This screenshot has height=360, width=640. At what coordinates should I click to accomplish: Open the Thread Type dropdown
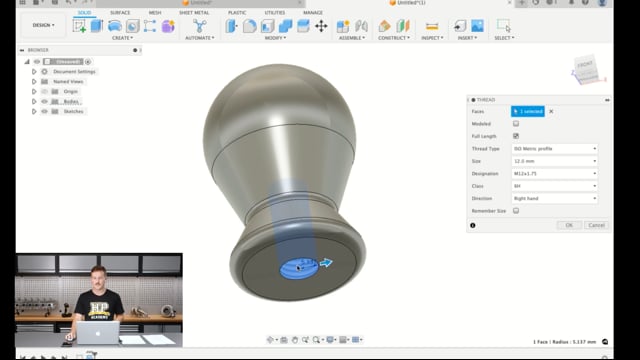[x=554, y=149]
